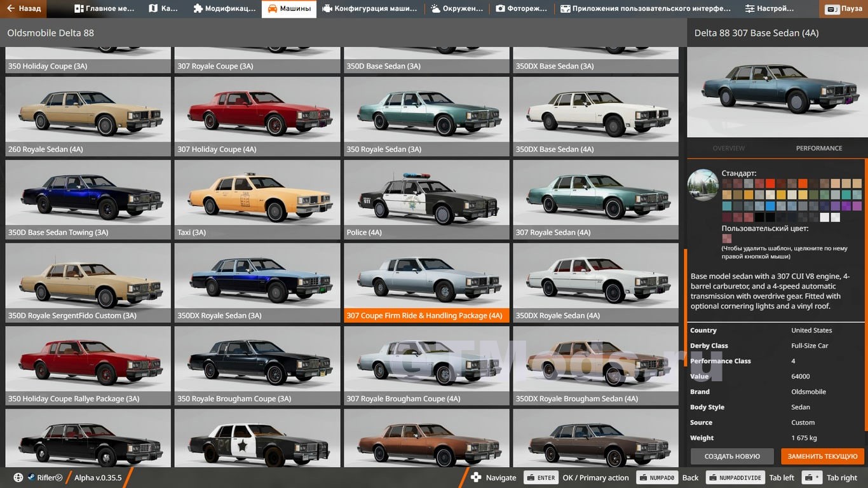868x488 pixels.
Task: Choose the Police (4A) configuration
Action: click(x=426, y=200)
